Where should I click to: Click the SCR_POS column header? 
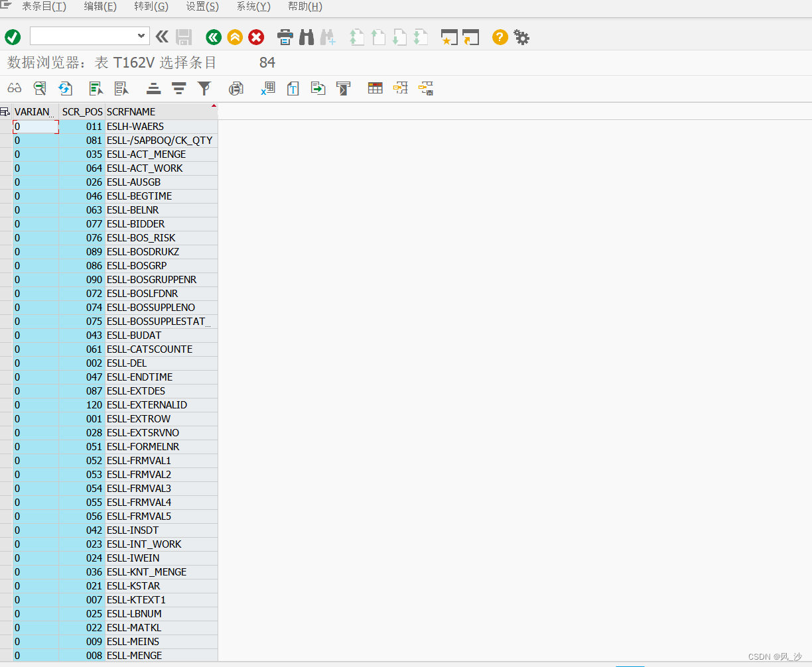pyautogui.click(x=82, y=111)
